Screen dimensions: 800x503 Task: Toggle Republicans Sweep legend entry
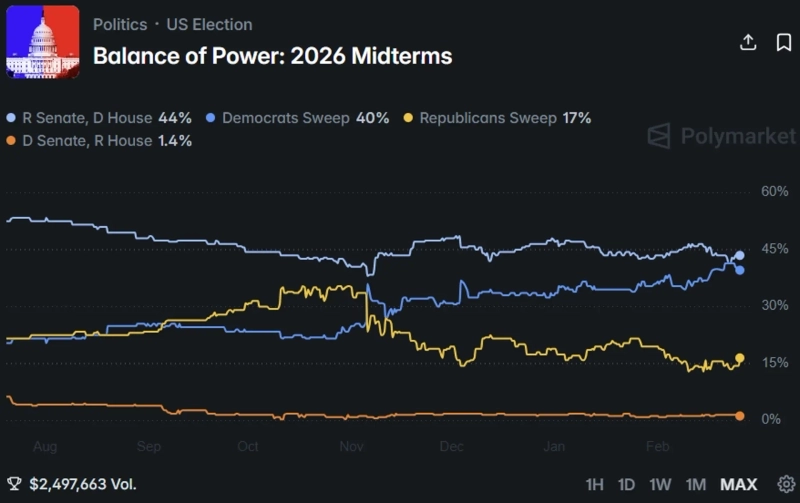(487, 118)
